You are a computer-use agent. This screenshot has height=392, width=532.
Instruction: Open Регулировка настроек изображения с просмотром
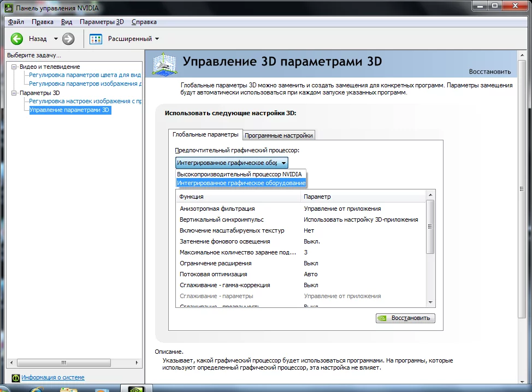(85, 101)
